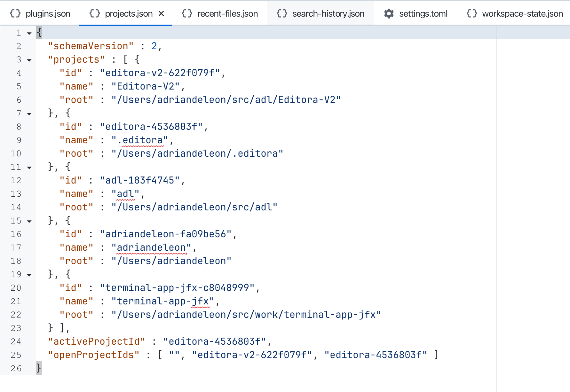Click the underlined name "adl" on line 13

click(125, 194)
